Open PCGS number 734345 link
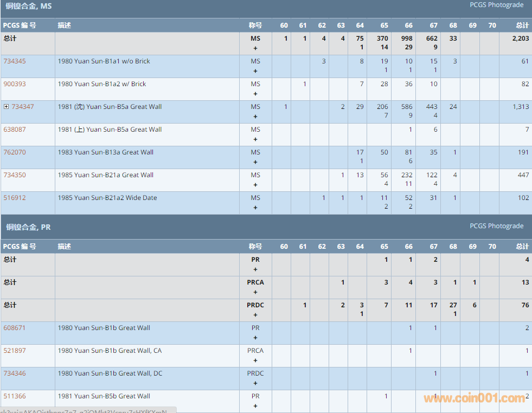This screenshot has width=532, height=413. coord(15,61)
